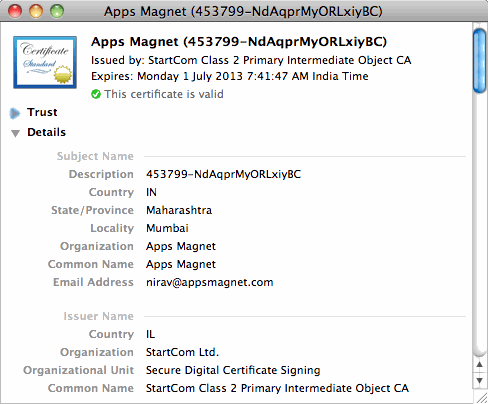Click the window resize grip corner

coord(481,397)
